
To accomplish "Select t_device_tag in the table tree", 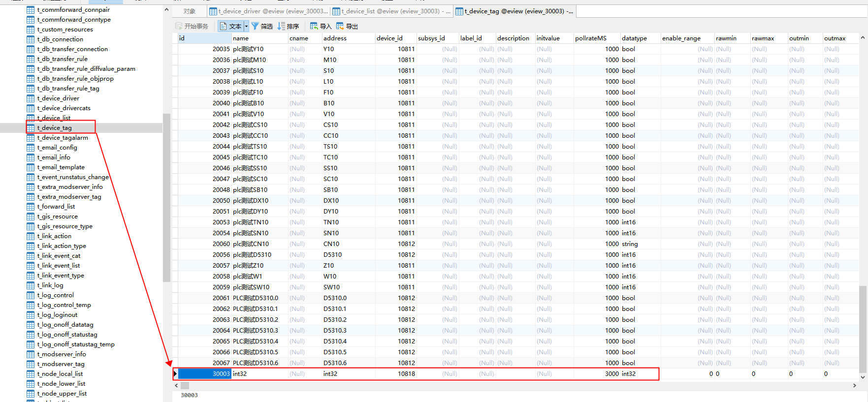I will pyautogui.click(x=55, y=128).
